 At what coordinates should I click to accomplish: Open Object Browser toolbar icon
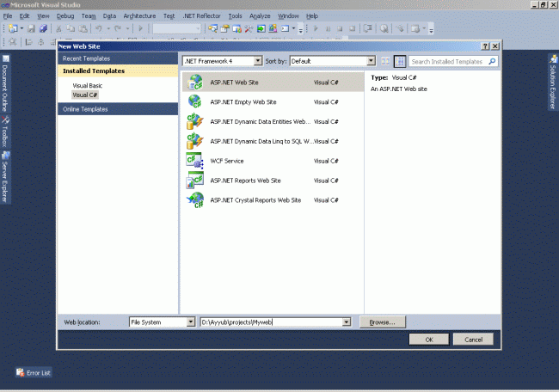[x=237, y=28]
